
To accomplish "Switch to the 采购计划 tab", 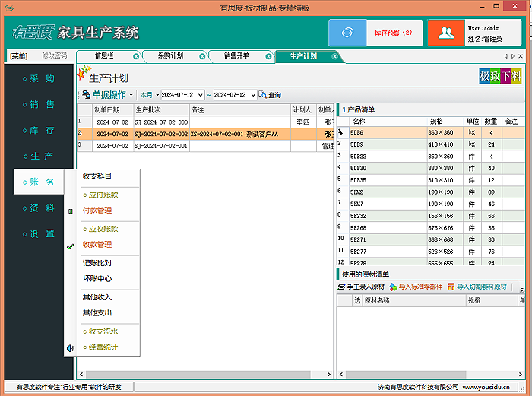I will (x=170, y=56).
